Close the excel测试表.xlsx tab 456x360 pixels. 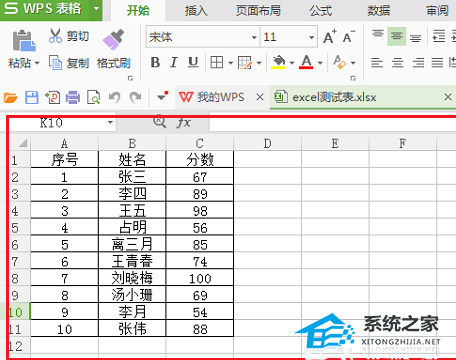[x=448, y=97]
